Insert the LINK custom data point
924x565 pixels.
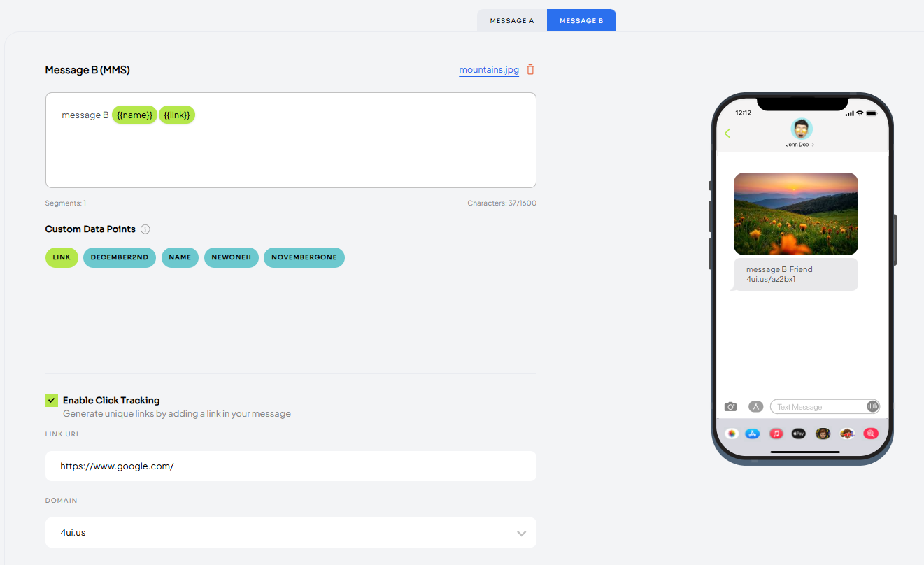point(62,257)
